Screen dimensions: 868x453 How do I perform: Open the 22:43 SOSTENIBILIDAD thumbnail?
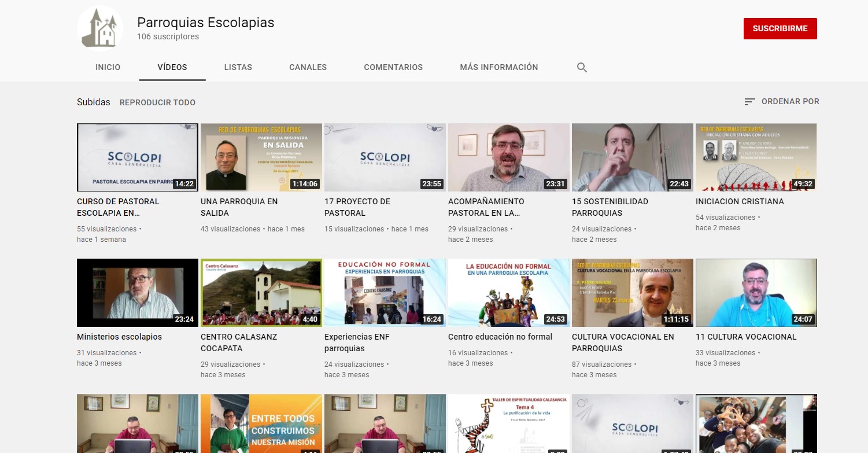click(633, 157)
